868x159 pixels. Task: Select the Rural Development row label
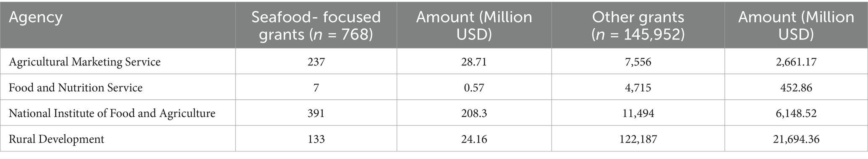57,139
